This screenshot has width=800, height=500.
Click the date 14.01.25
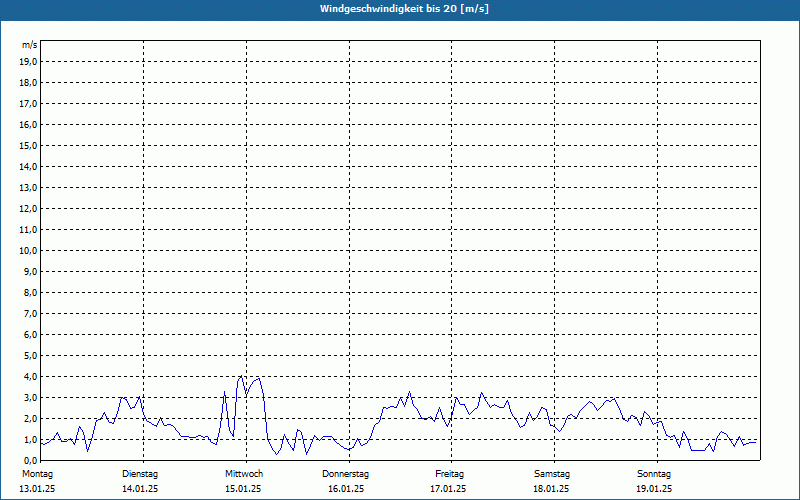pos(140,489)
